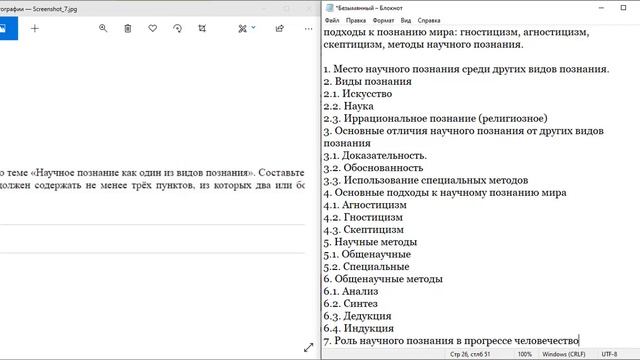This screenshot has width=640, height=360.
Task: Click line '2. Виды познания' in Notepad
Action: [367, 81]
